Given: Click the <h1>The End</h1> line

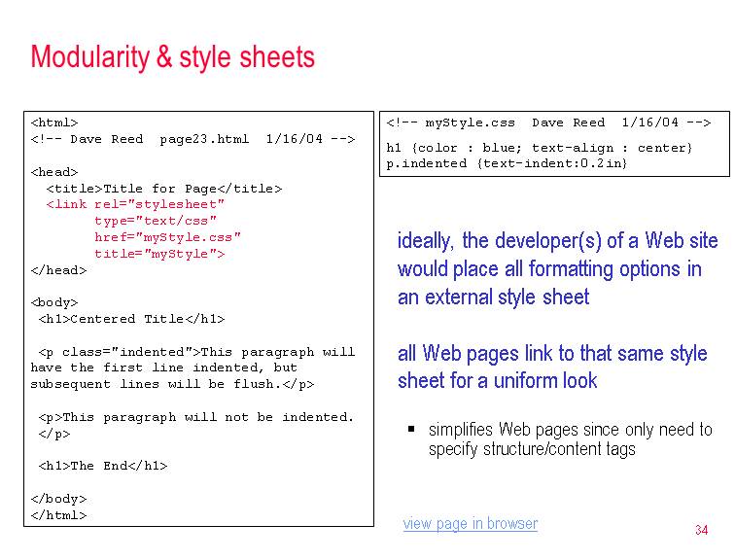Looking at the screenshot, I should [103, 466].
